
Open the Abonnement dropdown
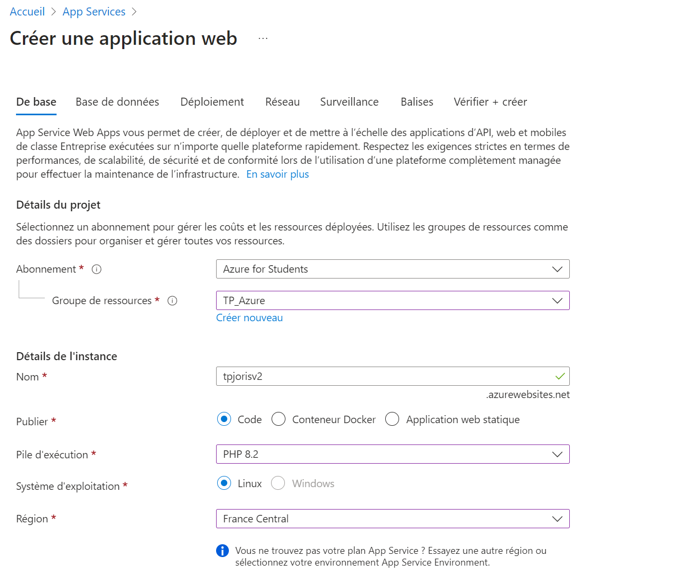click(x=557, y=269)
